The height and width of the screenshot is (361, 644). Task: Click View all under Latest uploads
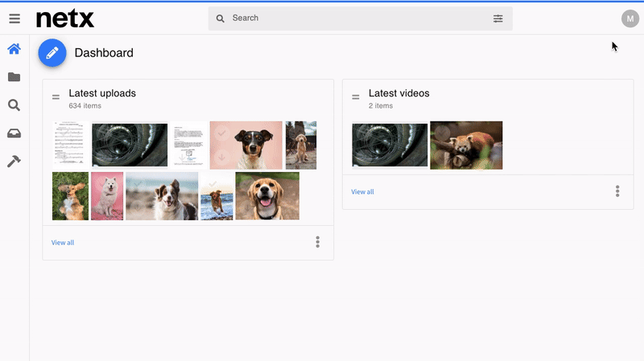click(63, 243)
